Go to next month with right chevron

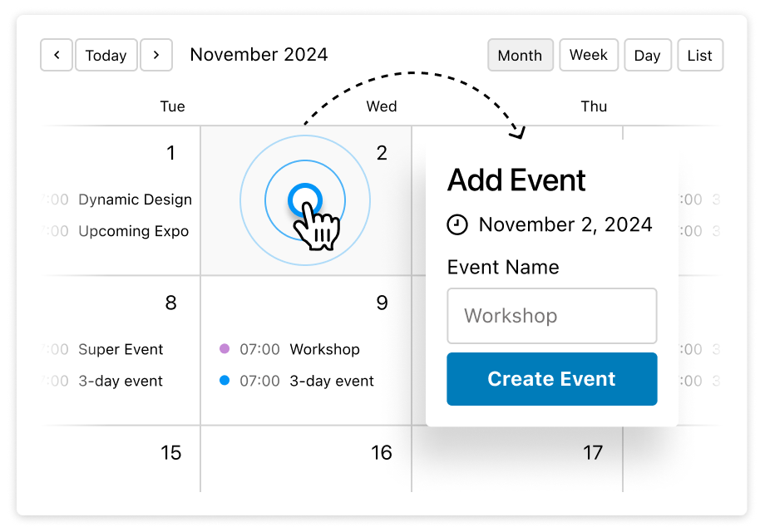click(x=156, y=55)
